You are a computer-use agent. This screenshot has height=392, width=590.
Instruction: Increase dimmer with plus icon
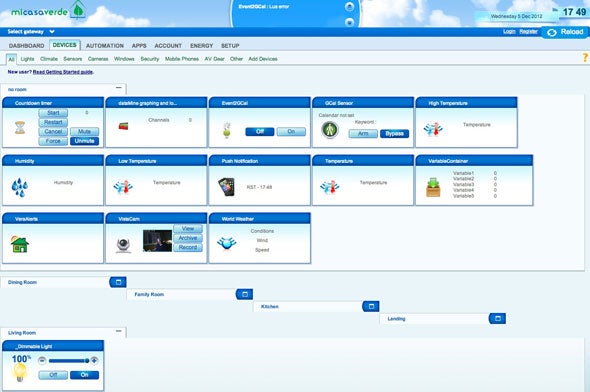tap(94, 360)
